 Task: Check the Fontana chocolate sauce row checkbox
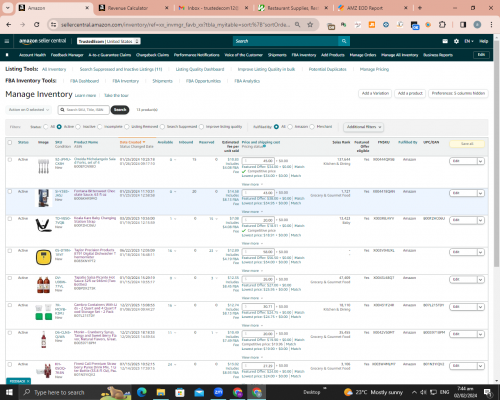tap(10, 192)
